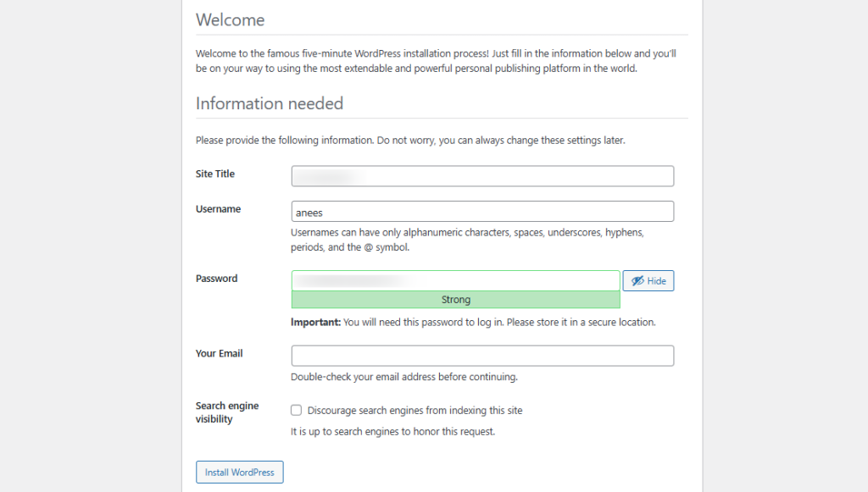The height and width of the screenshot is (492, 868).
Task: Click the Welcome heading
Action: (x=230, y=19)
